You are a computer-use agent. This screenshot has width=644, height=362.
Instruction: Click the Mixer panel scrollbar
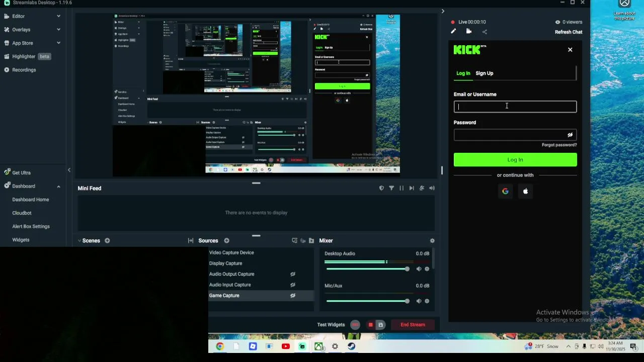pyautogui.click(x=433, y=258)
